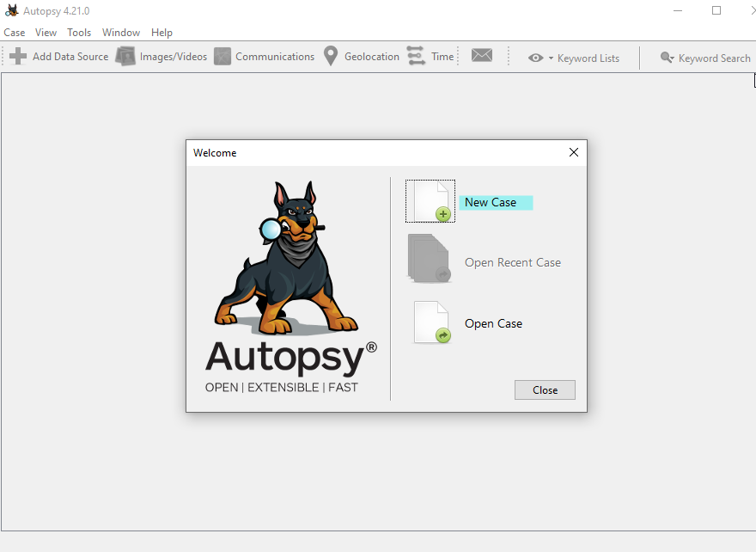Click the Images/Videos toolbar label

tap(173, 57)
